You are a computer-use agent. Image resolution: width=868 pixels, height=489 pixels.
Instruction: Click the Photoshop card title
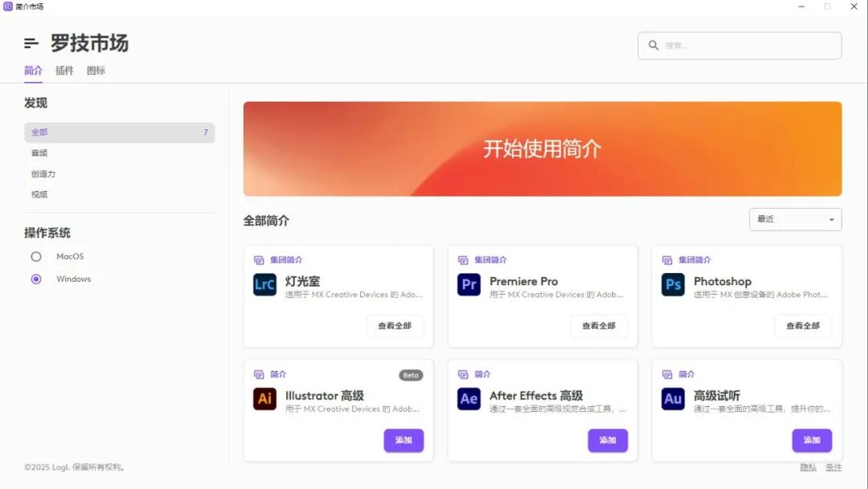tap(723, 282)
